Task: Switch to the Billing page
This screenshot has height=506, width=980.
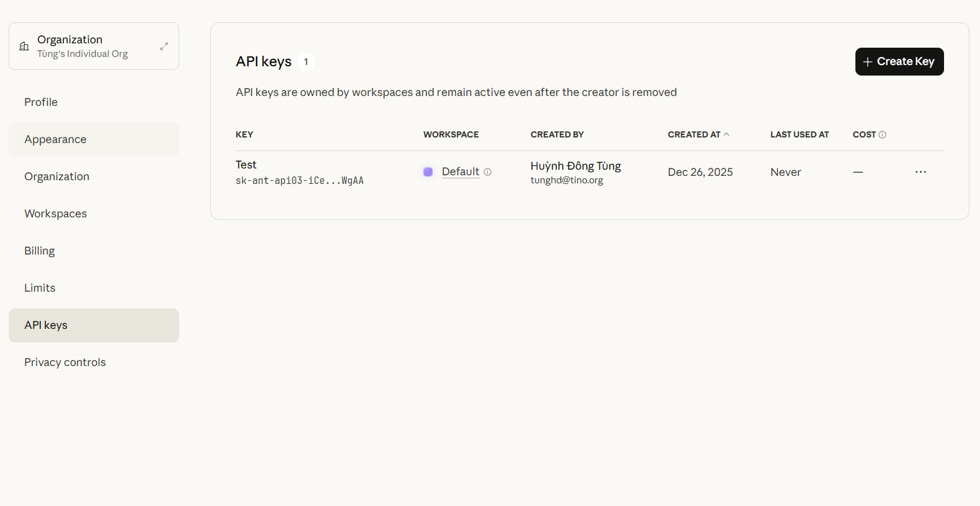Action: pyautogui.click(x=40, y=251)
